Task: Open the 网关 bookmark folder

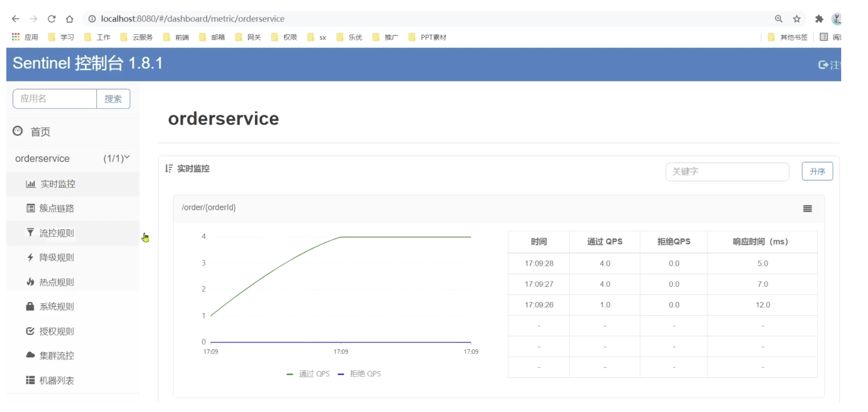Action: pos(248,37)
